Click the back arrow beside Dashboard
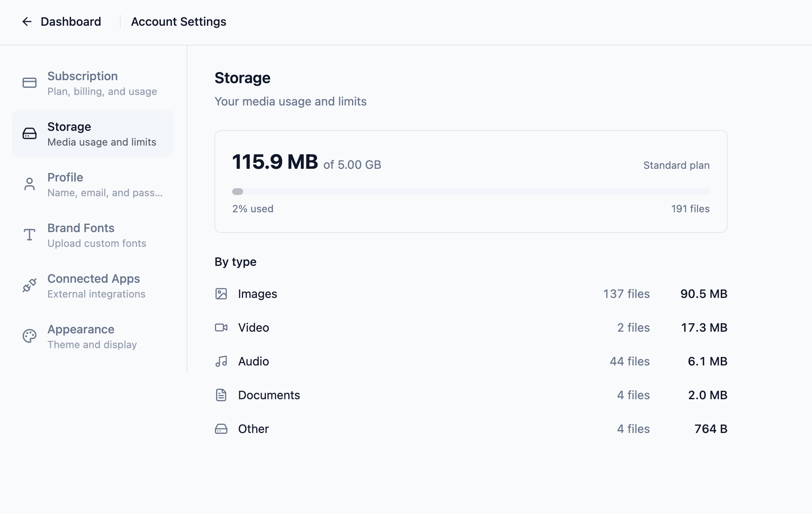 coord(27,22)
